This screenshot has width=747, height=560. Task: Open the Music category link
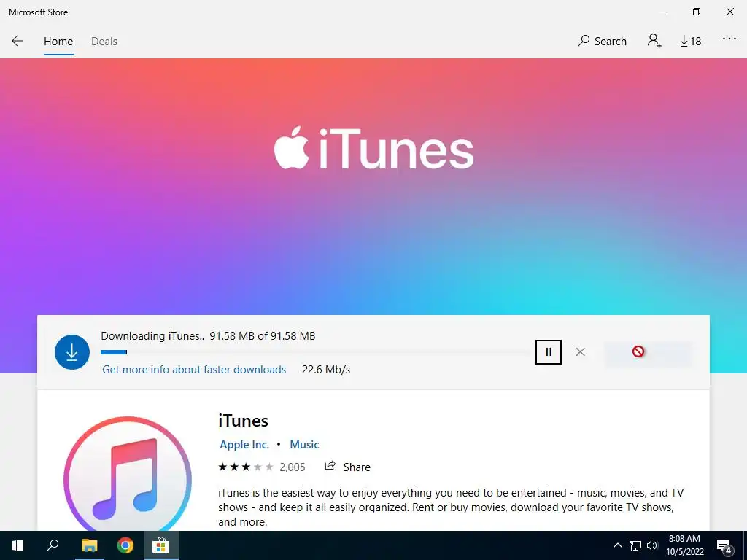click(304, 445)
